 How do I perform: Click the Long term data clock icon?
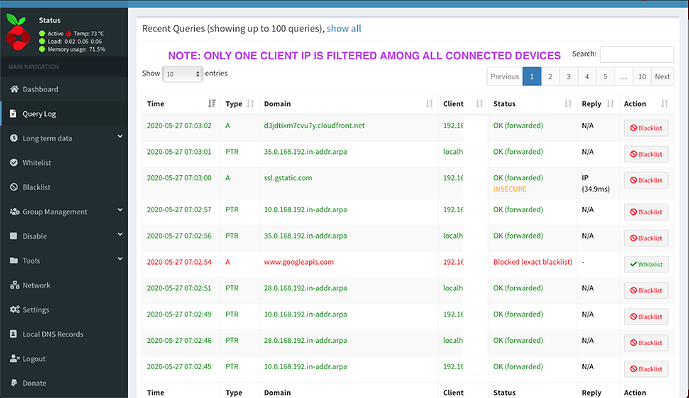pos(14,138)
